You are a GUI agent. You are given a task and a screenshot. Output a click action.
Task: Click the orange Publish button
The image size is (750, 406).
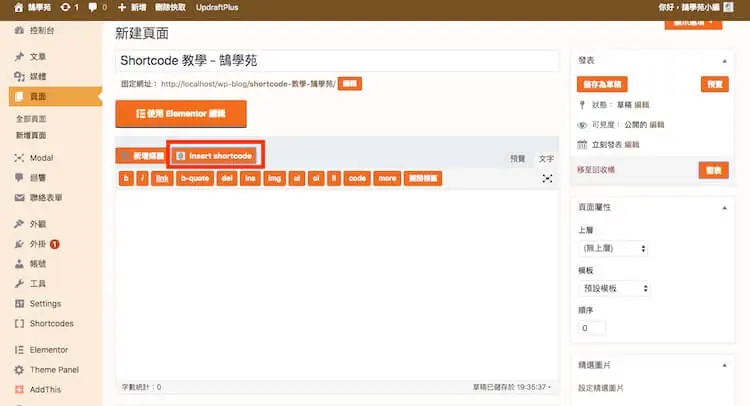(713, 170)
